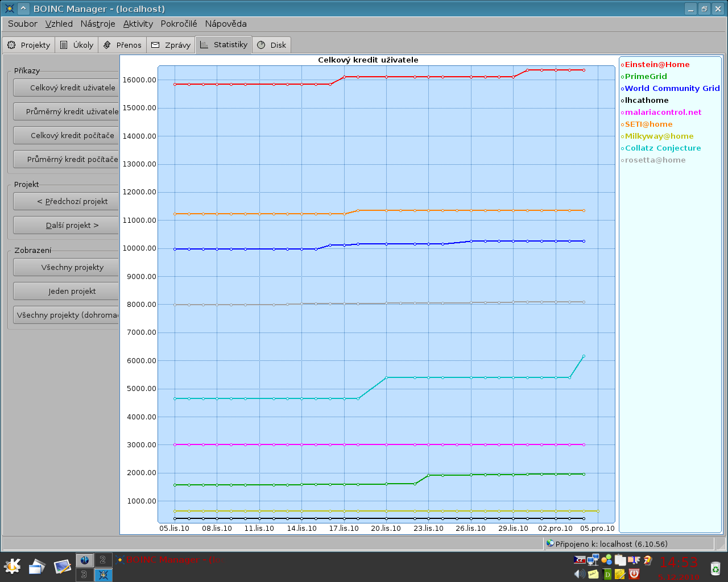The image size is (728, 582).
Task: Show Průměrný kredit uživatele chart
Action: coord(66,111)
